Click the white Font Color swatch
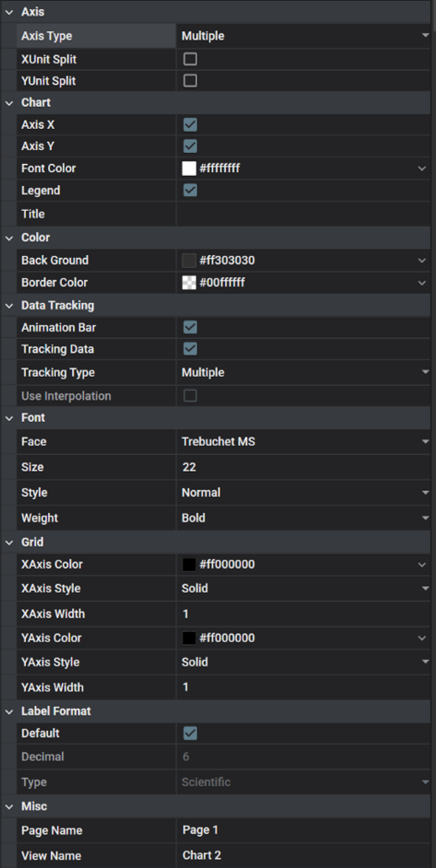 189,169
